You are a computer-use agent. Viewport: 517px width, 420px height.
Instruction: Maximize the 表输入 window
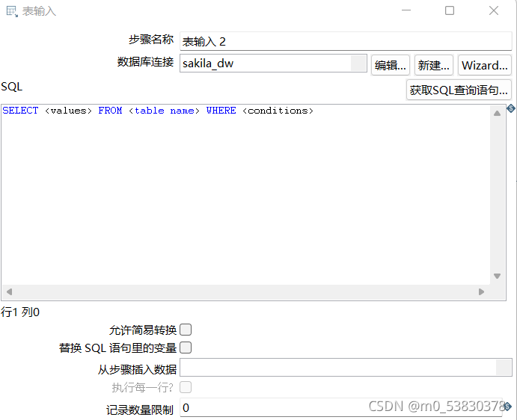click(450, 10)
